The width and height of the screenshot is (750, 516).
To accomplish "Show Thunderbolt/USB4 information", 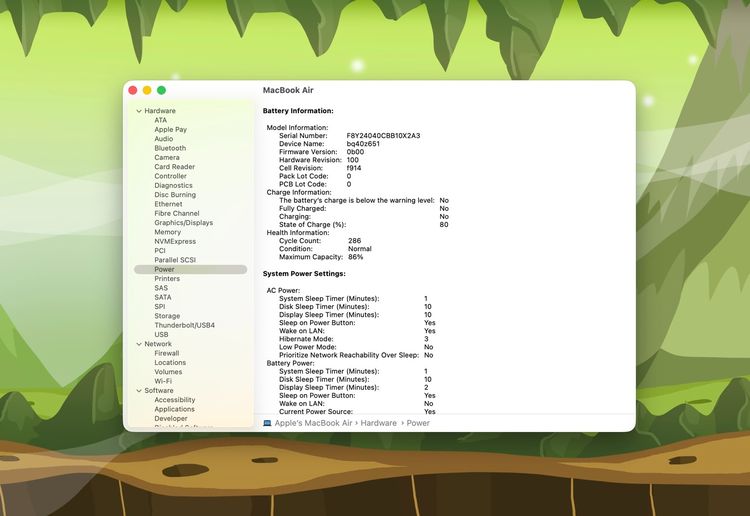I will (184, 325).
